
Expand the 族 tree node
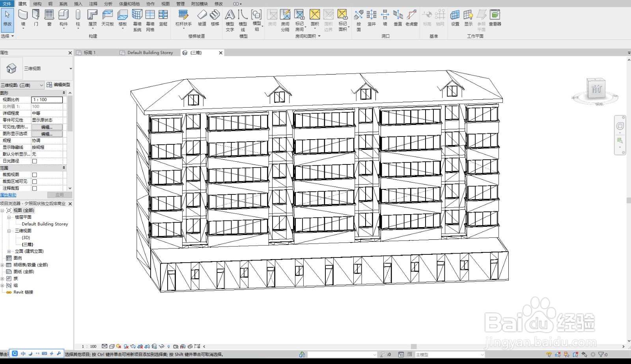2,278
